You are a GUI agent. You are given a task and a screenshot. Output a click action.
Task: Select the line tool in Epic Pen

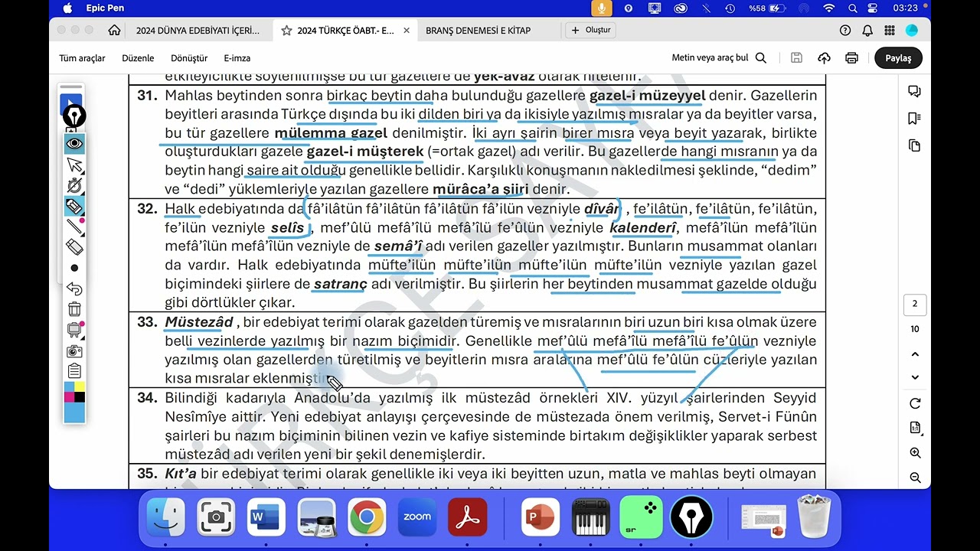74,227
